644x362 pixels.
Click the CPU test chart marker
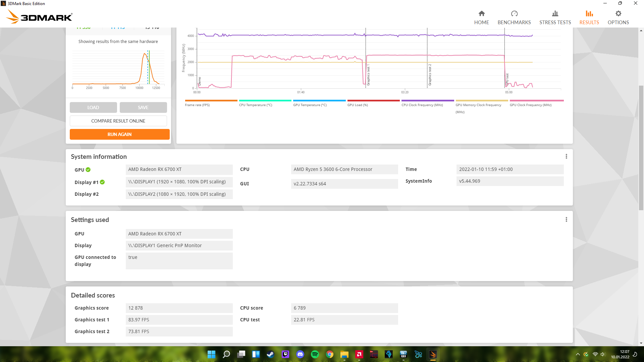(x=507, y=80)
